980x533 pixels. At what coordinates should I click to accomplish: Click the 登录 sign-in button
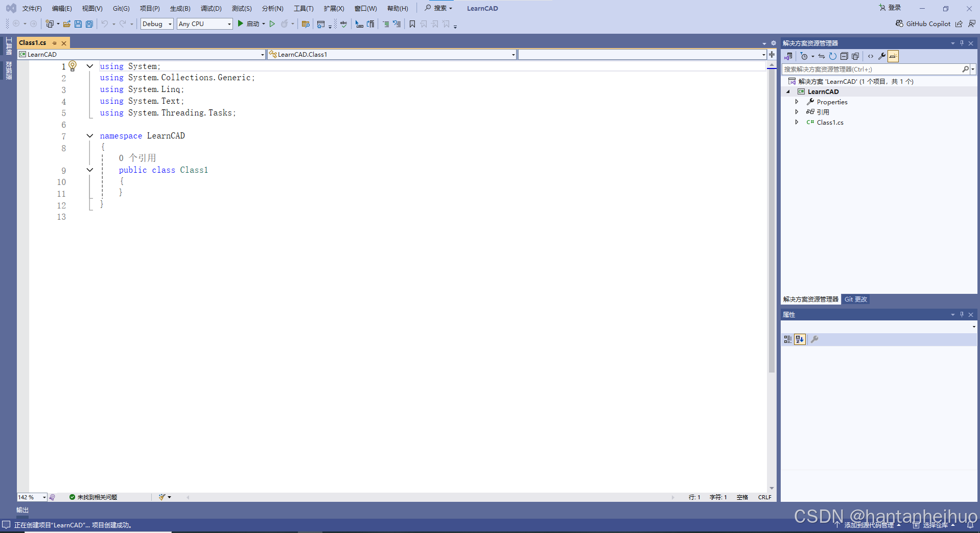[x=890, y=8]
